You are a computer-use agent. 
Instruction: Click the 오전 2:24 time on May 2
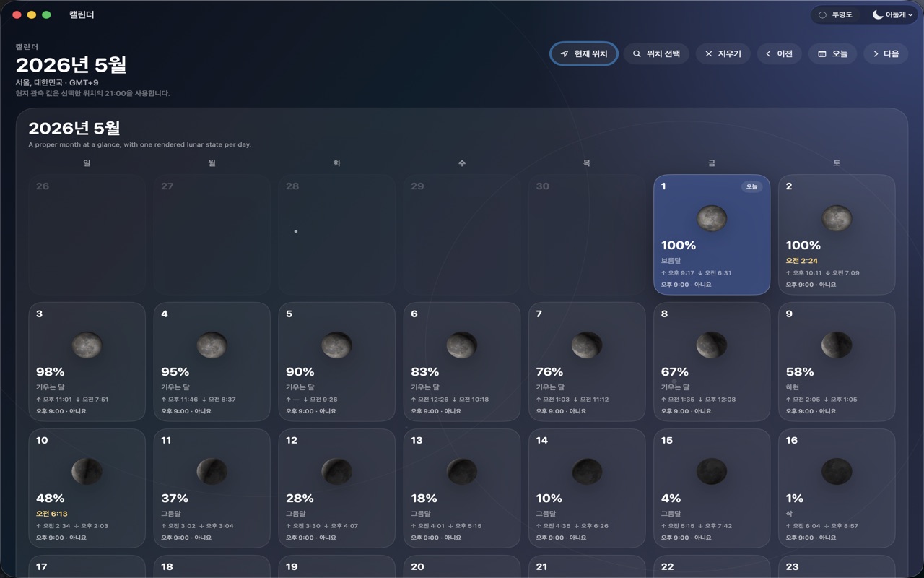click(x=802, y=261)
